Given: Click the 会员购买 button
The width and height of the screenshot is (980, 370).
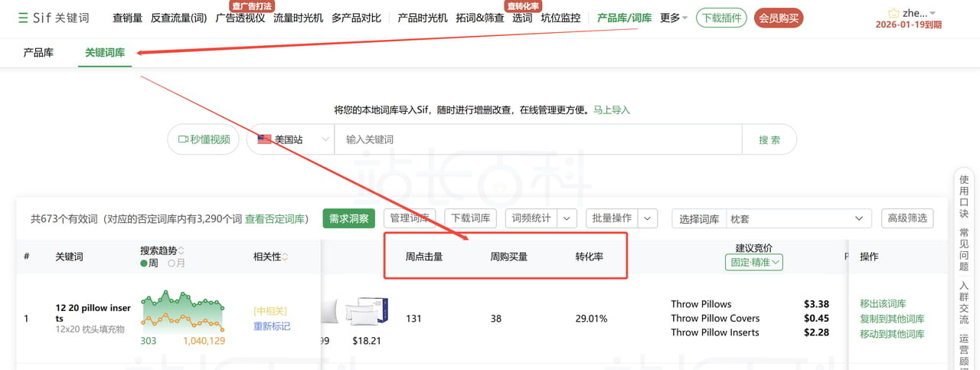Looking at the screenshot, I should (x=779, y=18).
